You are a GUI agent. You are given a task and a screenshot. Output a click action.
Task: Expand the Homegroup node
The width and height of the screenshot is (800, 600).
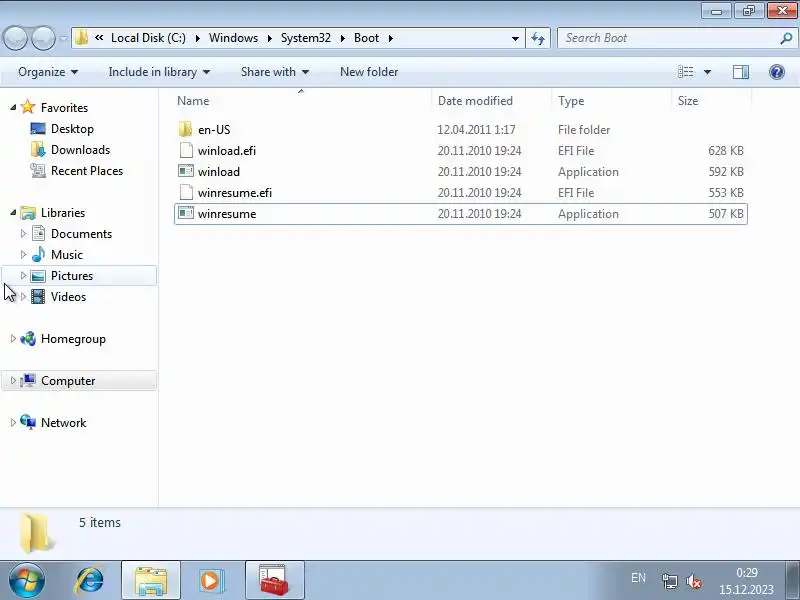13,338
